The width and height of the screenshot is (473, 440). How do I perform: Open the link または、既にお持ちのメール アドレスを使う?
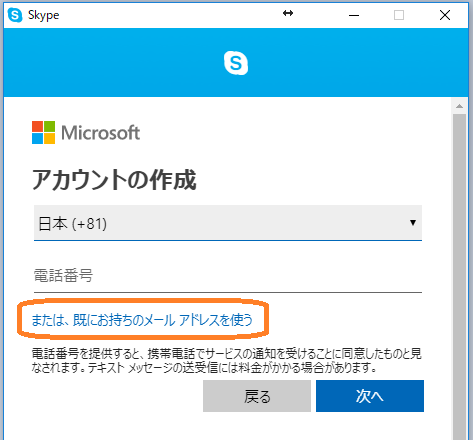[142, 320]
